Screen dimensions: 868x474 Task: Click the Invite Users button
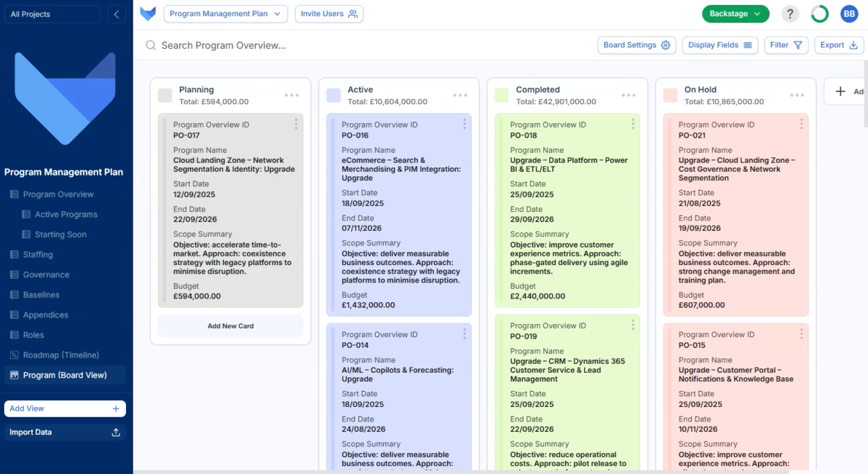(329, 14)
